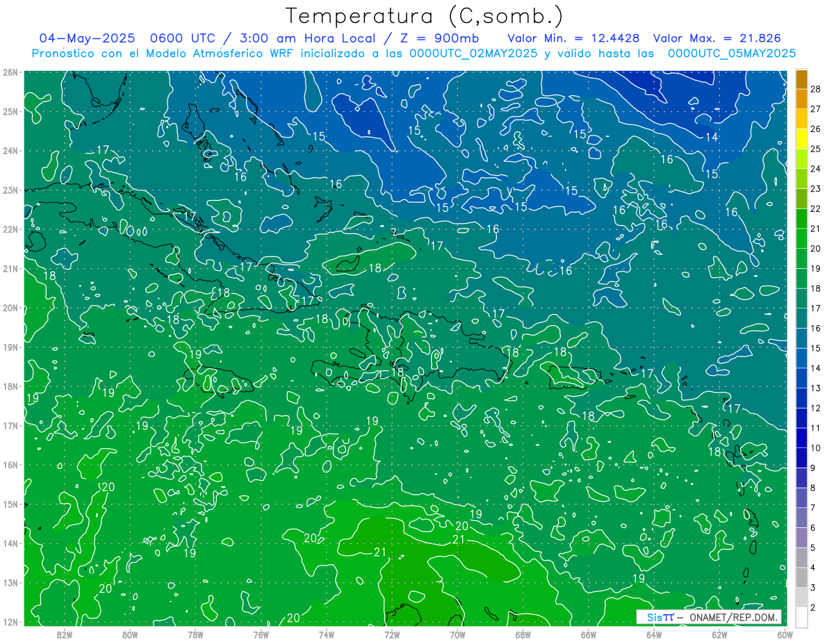Click the color scale value "9"
Screen dimensions: 834x644
point(813,468)
